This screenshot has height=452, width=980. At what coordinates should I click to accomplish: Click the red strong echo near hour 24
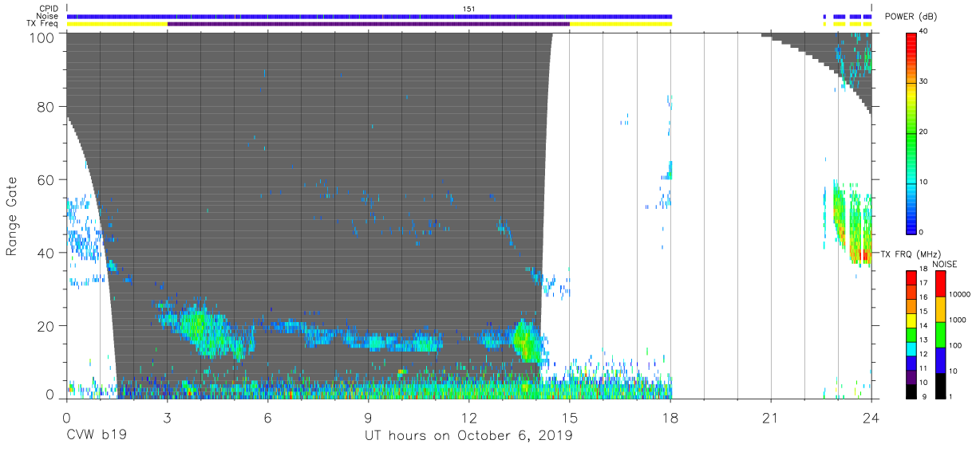click(863, 255)
